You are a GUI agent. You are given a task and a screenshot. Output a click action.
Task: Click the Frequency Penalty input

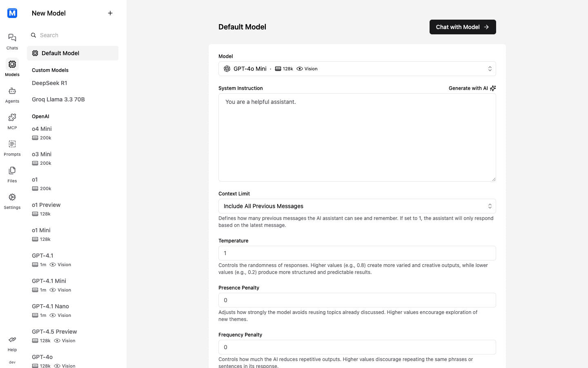[x=357, y=347]
